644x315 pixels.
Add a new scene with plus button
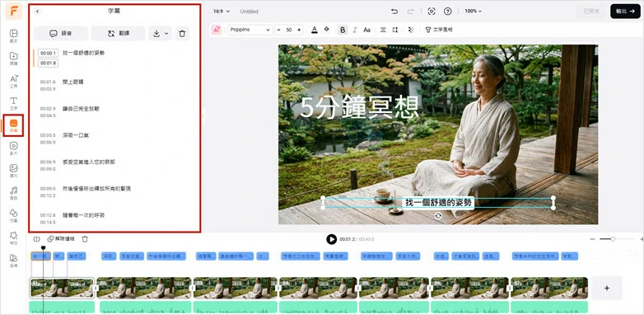pos(607,289)
